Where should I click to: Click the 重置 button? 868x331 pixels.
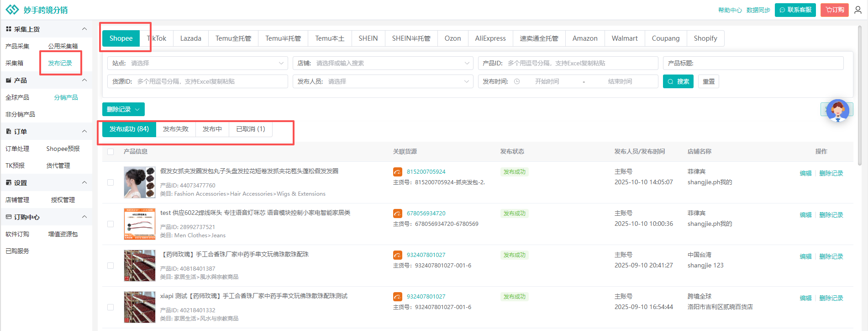709,81
